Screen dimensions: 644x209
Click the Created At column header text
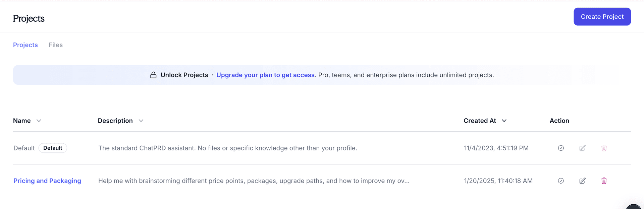click(480, 121)
